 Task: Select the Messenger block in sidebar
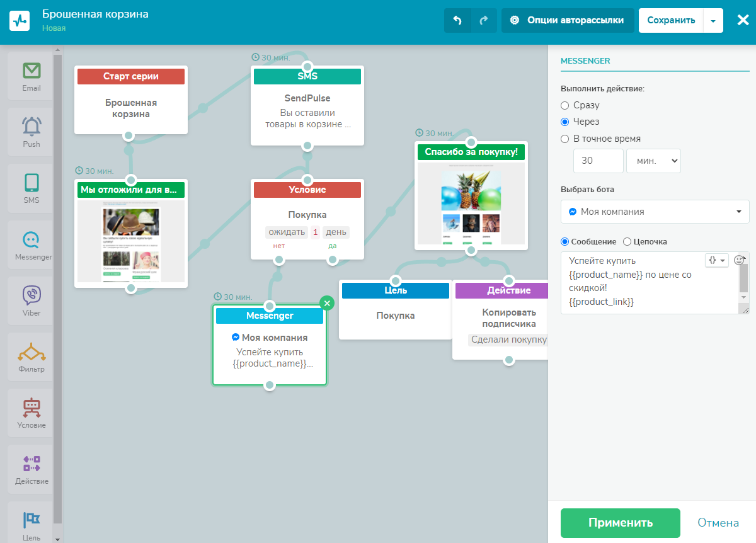(31, 244)
